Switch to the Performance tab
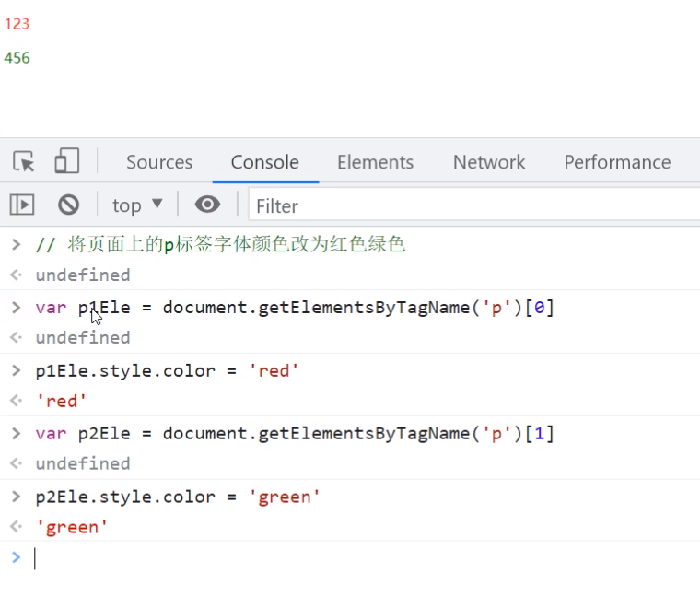The image size is (700, 596). pos(617,162)
